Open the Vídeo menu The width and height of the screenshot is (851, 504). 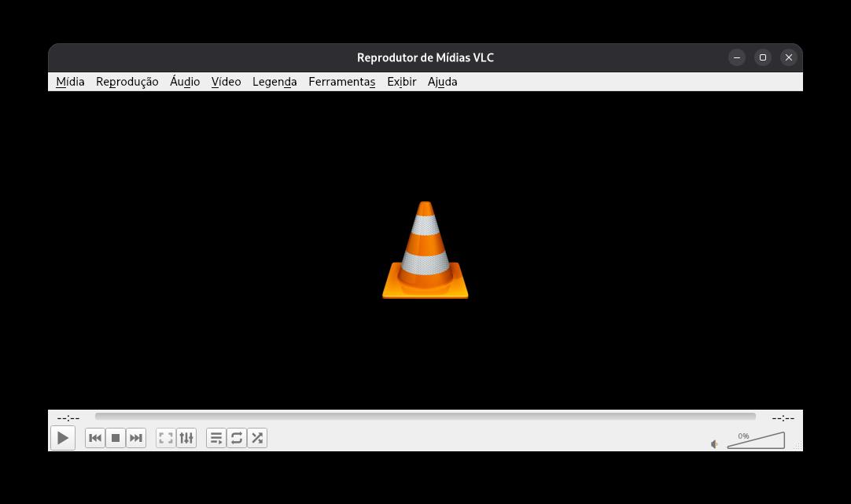click(227, 81)
